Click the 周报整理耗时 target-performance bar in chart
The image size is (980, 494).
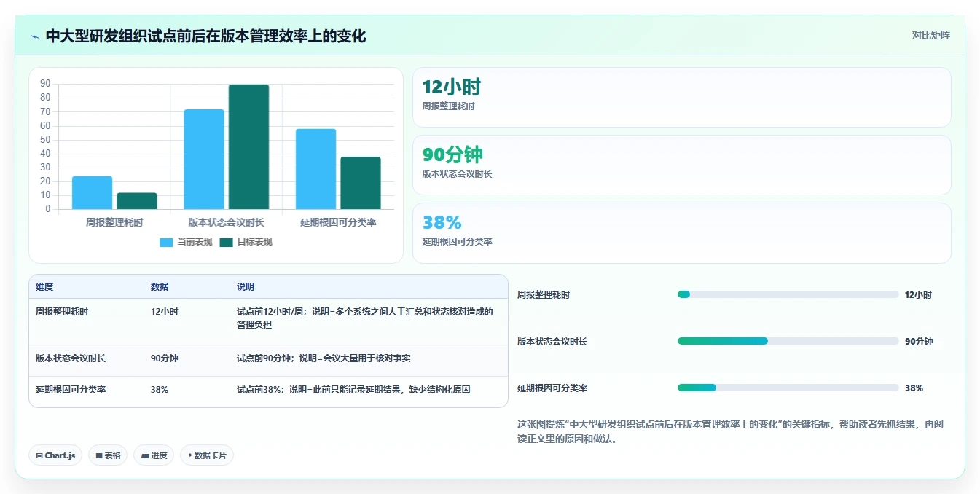(x=137, y=201)
